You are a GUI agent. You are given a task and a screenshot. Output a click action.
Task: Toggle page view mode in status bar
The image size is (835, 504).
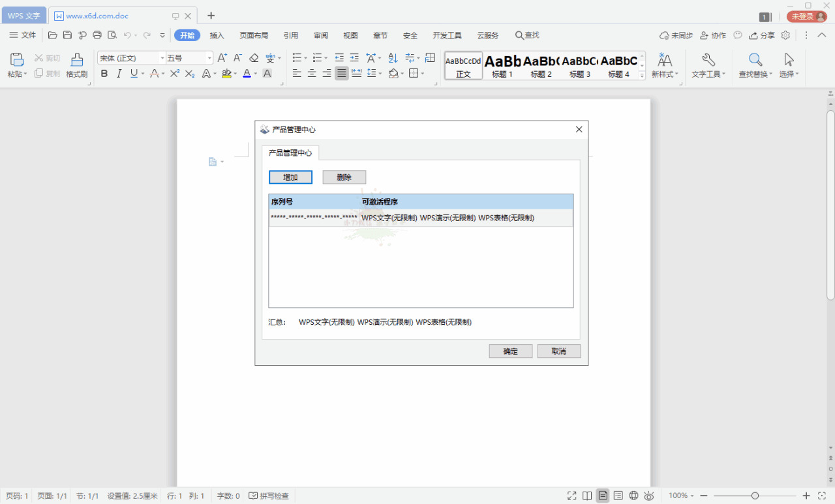(603, 496)
